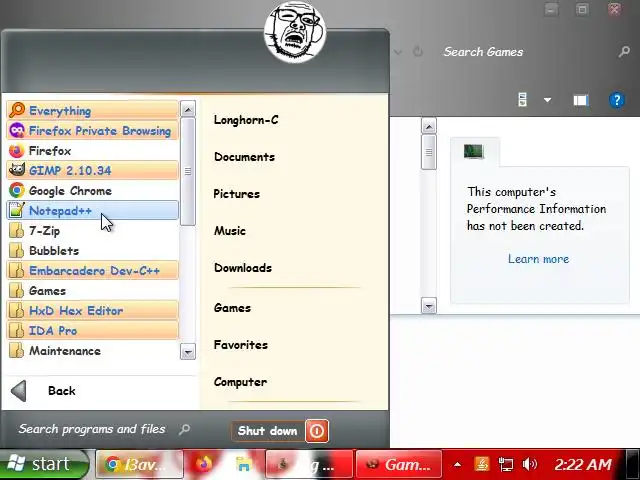Expand Embarcadero Dev-C++ folder
The width and height of the screenshot is (640, 480).
pyautogui.click(x=93, y=270)
